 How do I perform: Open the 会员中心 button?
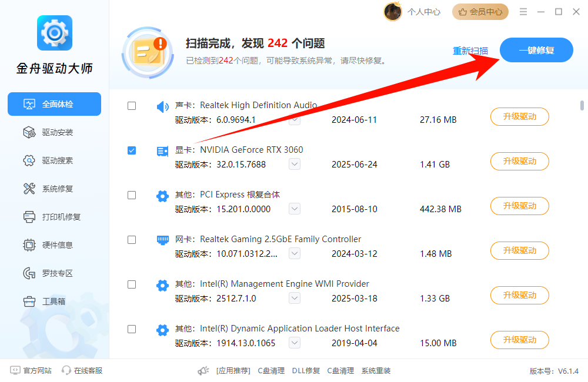pyautogui.click(x=480, y=12)
